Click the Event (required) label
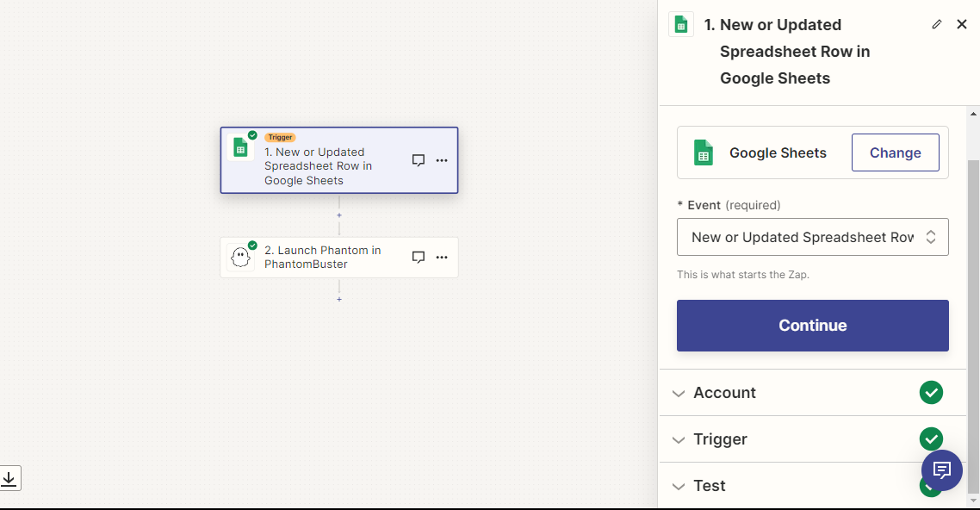 pyautogui.click(x=729, y=205)
